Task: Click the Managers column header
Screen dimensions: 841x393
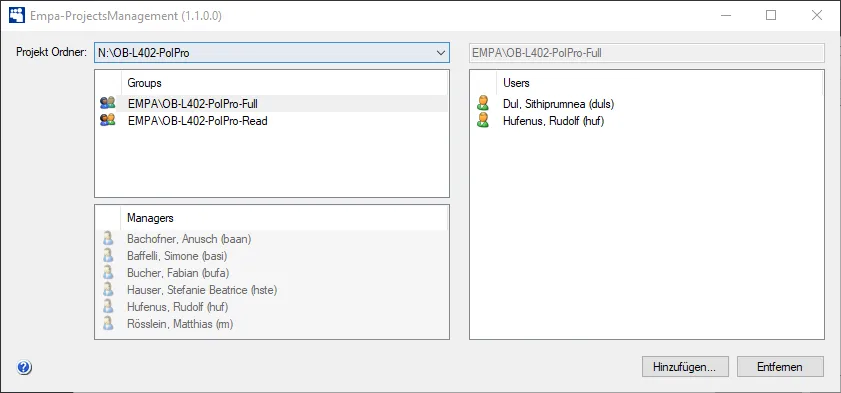Action: [284, 218]
